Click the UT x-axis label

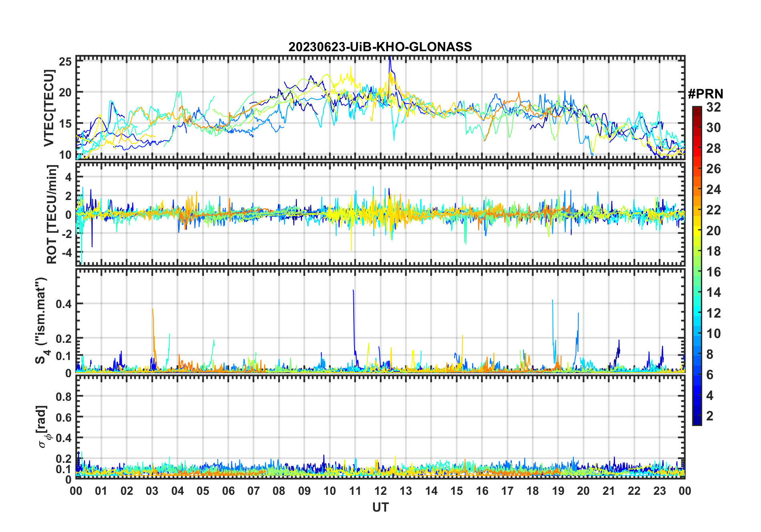pos(380,507)
